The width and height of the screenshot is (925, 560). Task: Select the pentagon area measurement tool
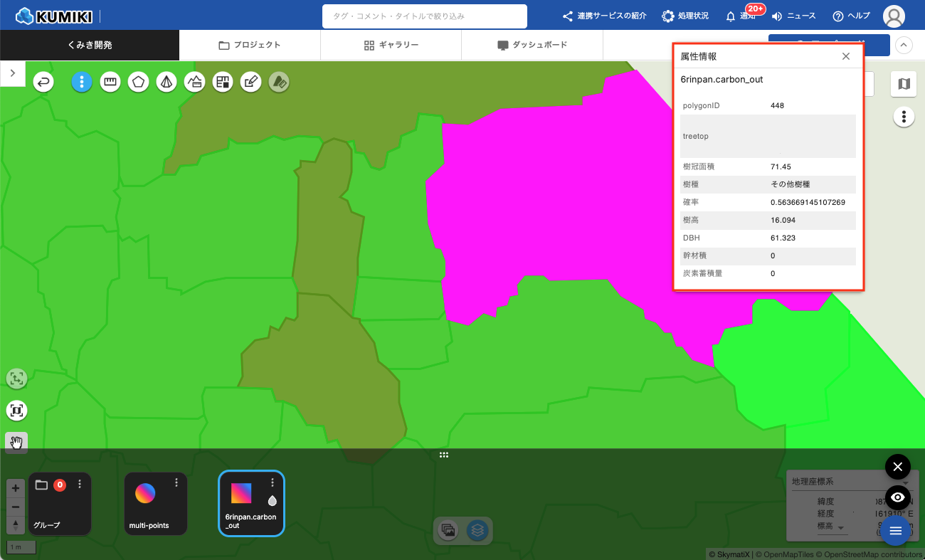138,82
